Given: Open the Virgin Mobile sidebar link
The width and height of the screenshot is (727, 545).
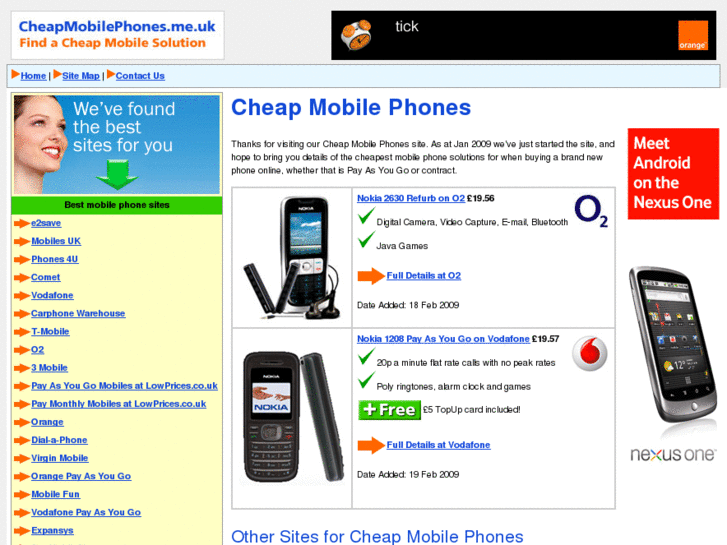Looking at the screenshot, I should [x=59, y=458].
